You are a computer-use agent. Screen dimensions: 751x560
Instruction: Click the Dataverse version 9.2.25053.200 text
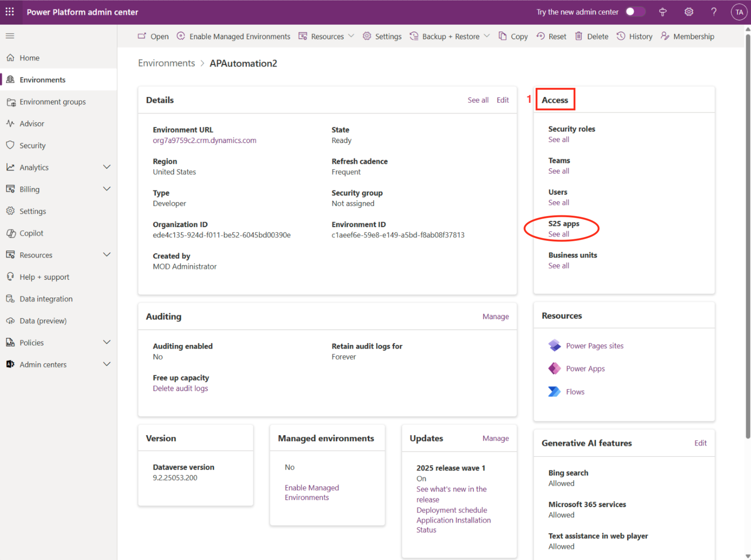pyautogui.click(x=175, y=478)
